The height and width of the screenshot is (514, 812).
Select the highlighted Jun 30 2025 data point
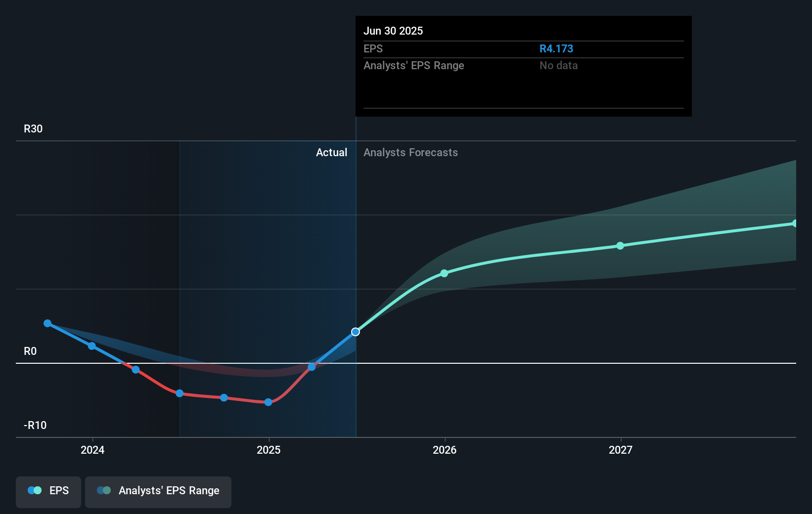pos(356,332)
